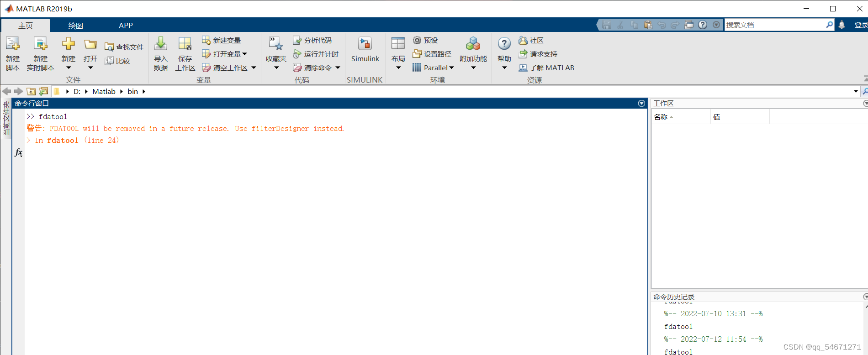Click the 帮助 question mark icon
The height and width of the screenshot is (355, 868).
click(504, 44)
